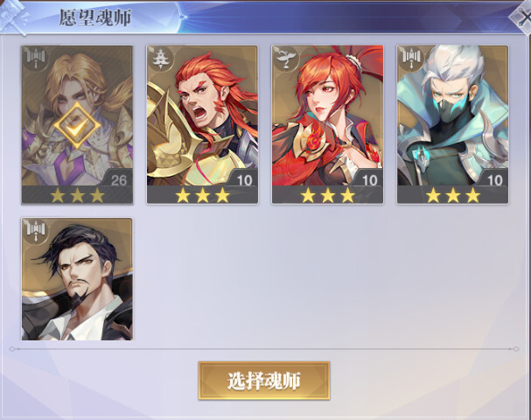This screenshot has height=420, width=531.
Task: Select the red-haired woman hero card
Action: (327, 124)
